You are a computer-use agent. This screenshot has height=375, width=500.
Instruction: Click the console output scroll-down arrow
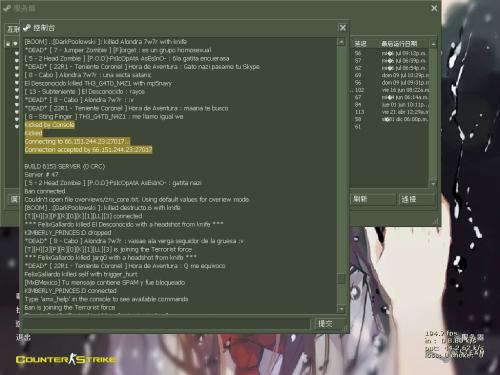(x=341, y=309)
